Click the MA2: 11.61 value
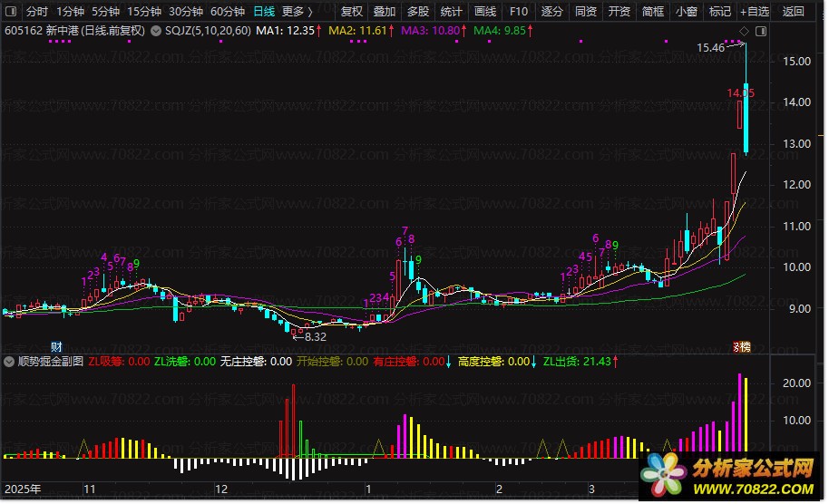 pyautogui.click(x=358, y=31)
